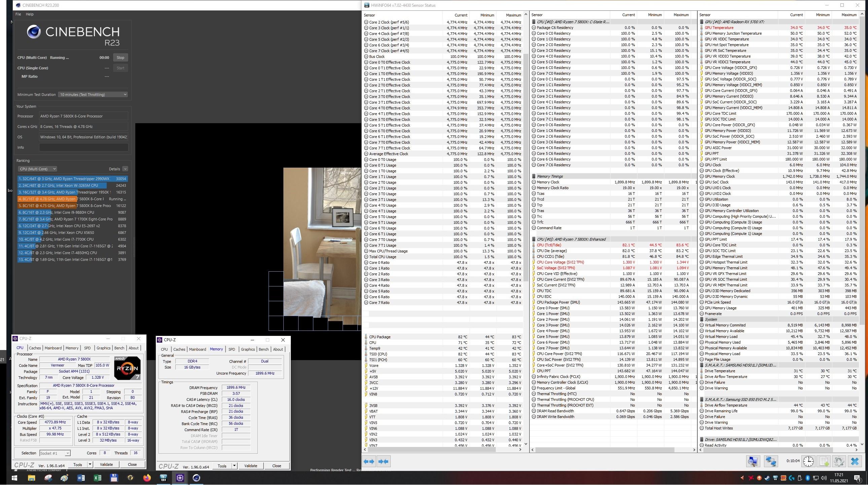The width and height of the screenshot is (868, 485).
Task: Open SPD tab in Memory CPU-Z window
Action: coord(232,349)
